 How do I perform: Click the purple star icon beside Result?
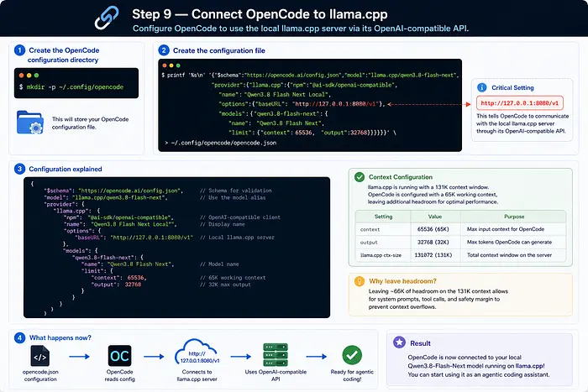point(399,342)
